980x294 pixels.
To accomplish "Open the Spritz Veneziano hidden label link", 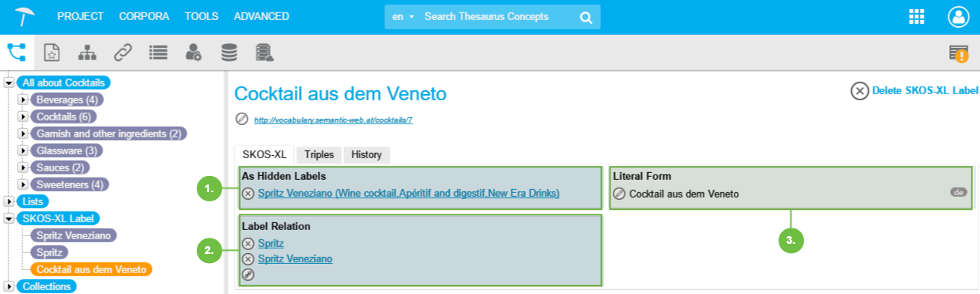I will click(x=409, y=193).
